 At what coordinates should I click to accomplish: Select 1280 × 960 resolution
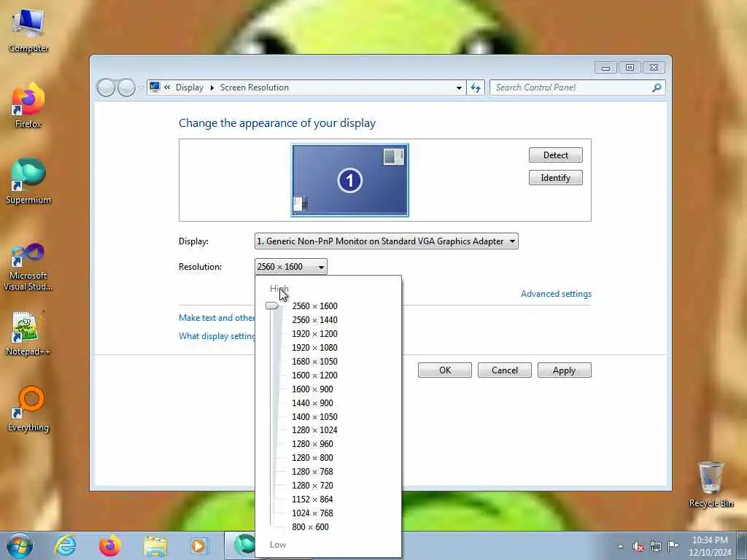(312, 444)
